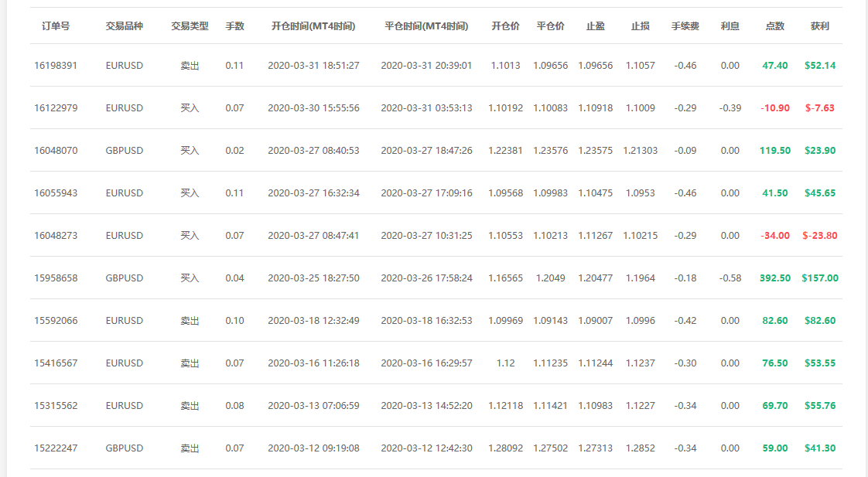Click profit value $52.14
This screenshot has width=868, height=477.
click(x=820, y=65)
